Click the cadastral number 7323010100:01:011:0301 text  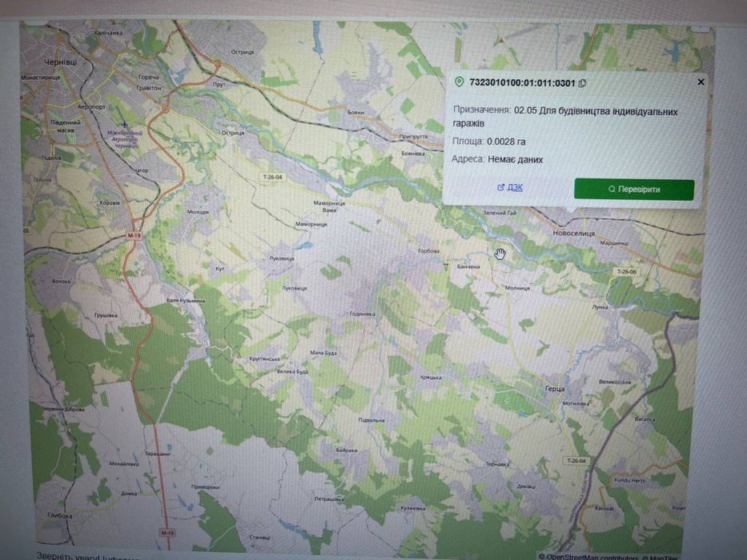[522, 83]
